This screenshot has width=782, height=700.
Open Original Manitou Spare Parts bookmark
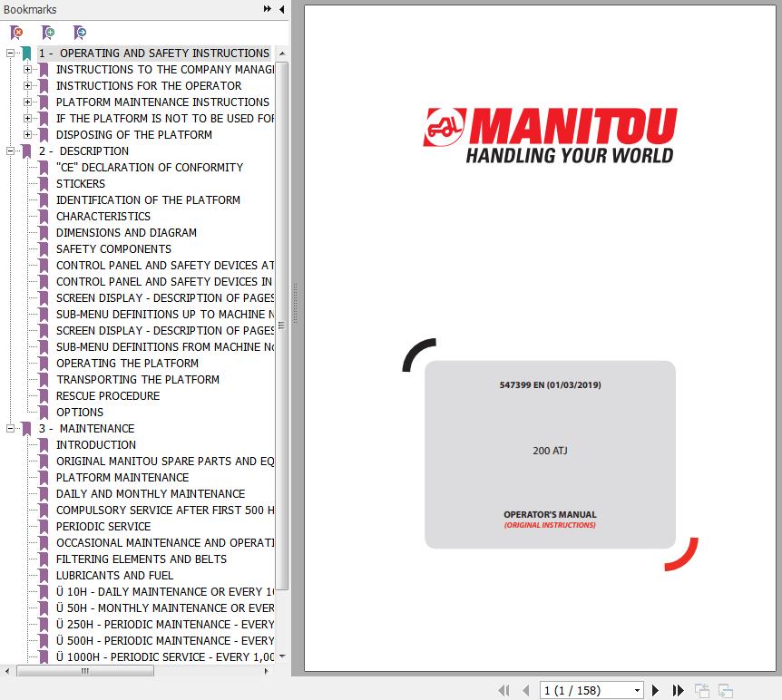pyautogui.click(x=165, y=462)
